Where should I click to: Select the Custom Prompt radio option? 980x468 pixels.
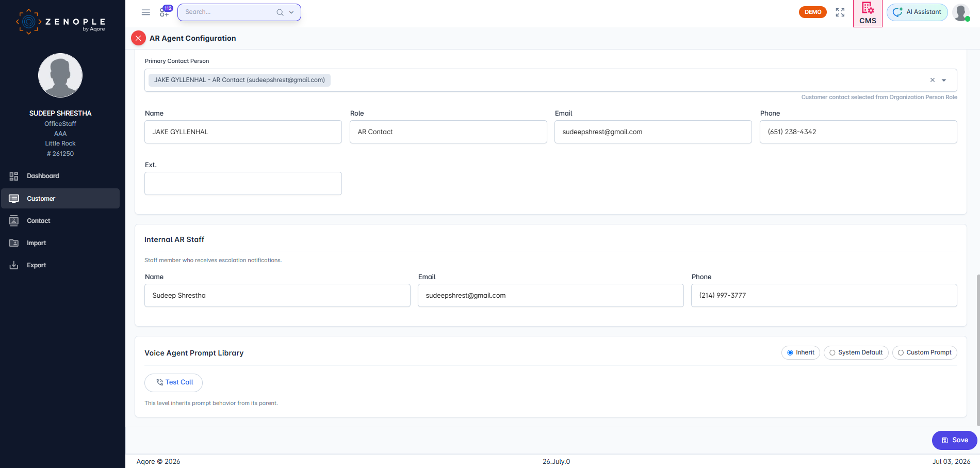coord(924,352)
